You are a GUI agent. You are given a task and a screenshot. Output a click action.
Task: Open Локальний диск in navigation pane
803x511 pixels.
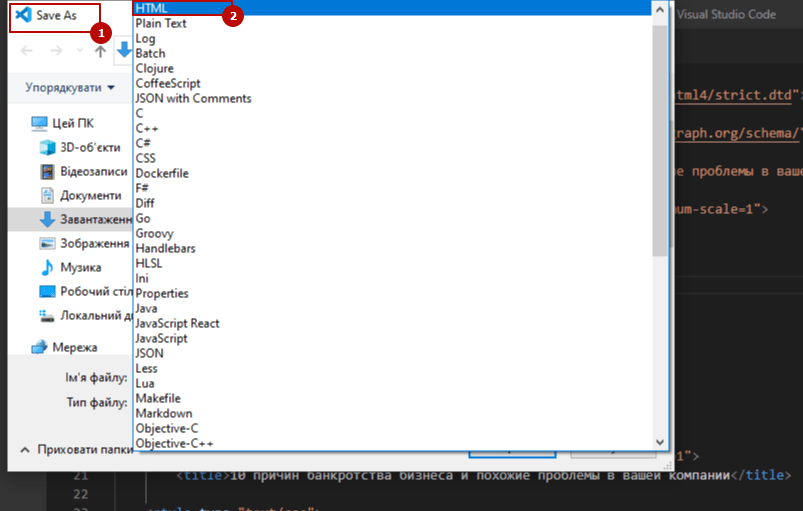pyautogui.click(x=86, y=315)
